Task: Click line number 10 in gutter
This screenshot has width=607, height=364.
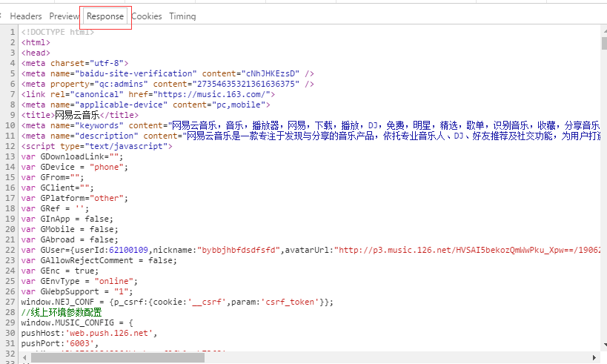Action: point(10,125)
